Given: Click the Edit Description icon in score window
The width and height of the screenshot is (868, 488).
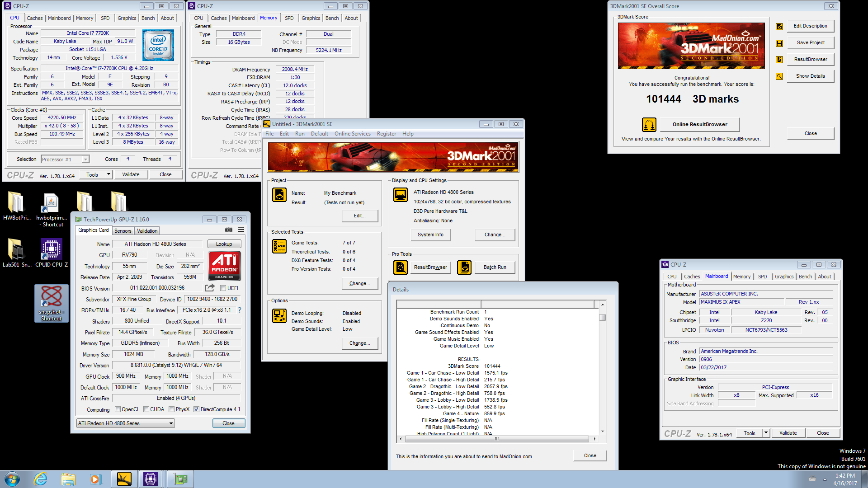Looking at the screenshot, I should coord(779,26).
